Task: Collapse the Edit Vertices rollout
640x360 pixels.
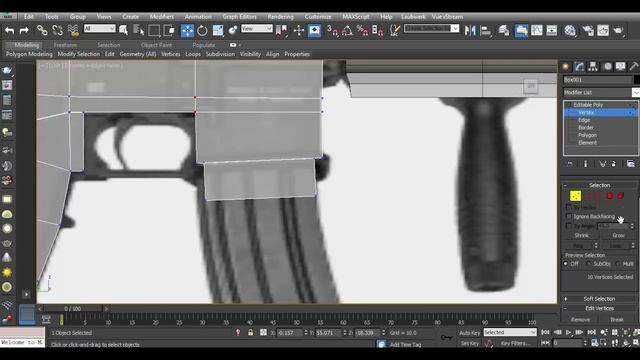Action: coord(599,309)
